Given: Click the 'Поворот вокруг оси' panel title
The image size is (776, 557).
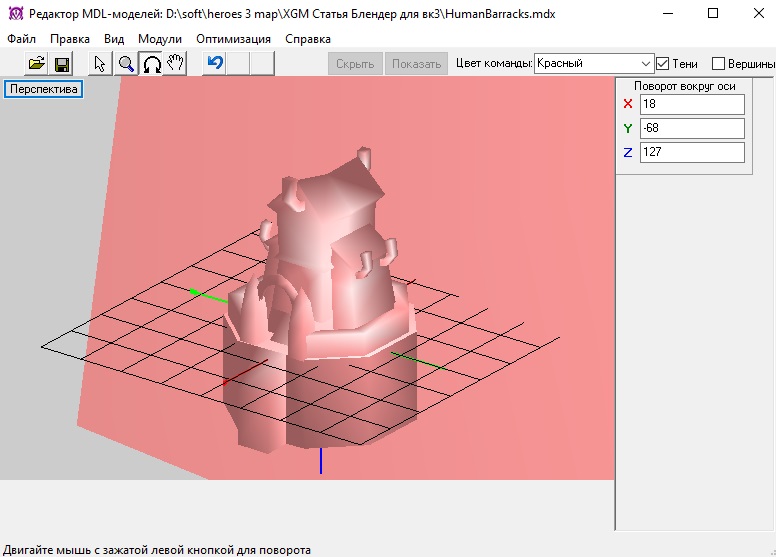Looking at the screenshot, I should point(684,86).
